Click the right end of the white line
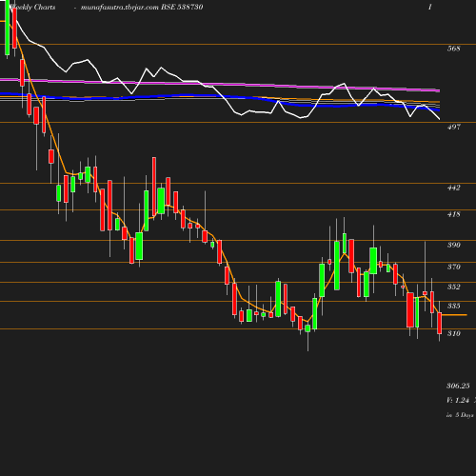The height and width of the screenshot is (476, 476). point(439,119)
